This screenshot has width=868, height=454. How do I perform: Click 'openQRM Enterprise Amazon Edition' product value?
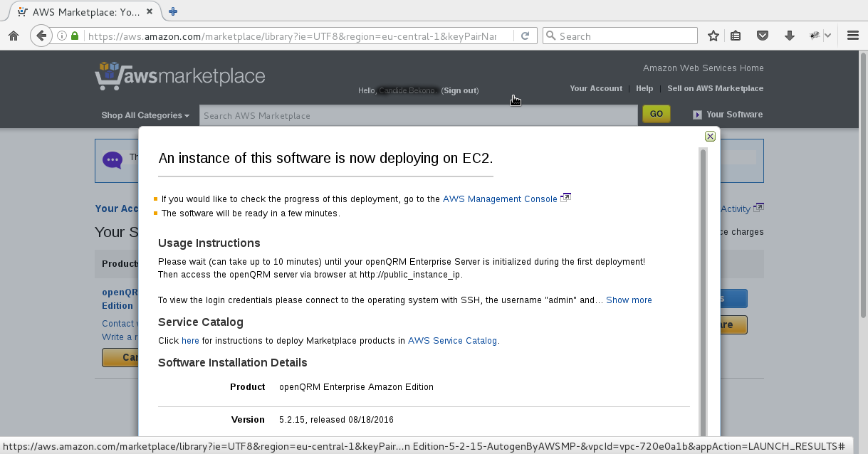(x=356, y=387)
